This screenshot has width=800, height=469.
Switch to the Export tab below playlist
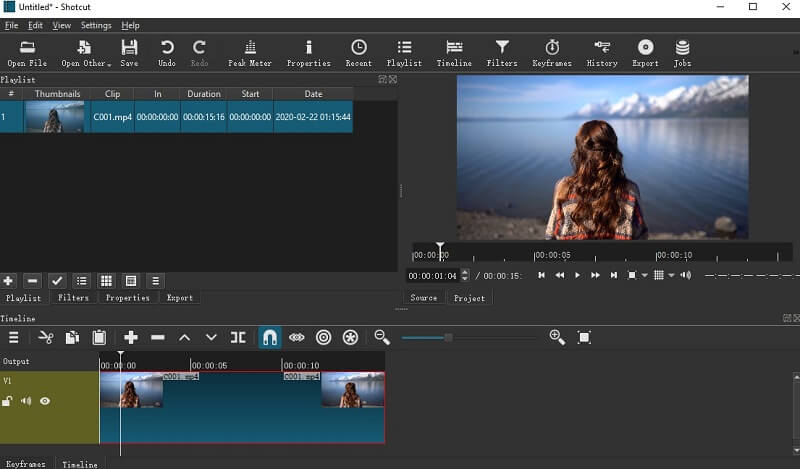coord(180,298)
